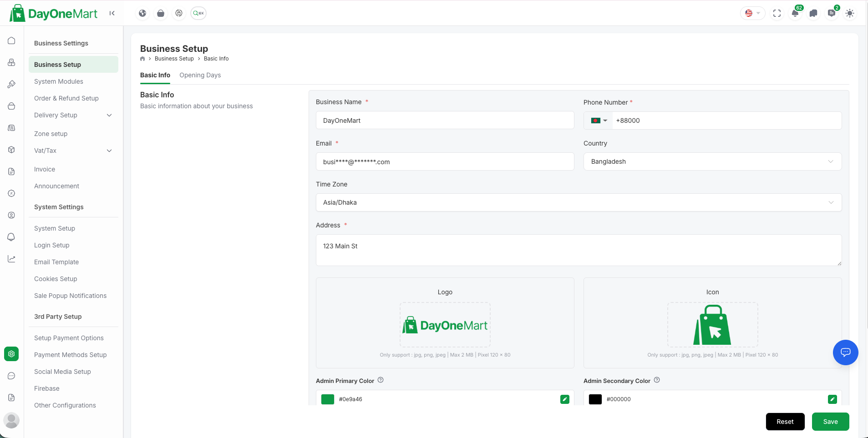Click the paint brush icon in left rail

point(11,84)
